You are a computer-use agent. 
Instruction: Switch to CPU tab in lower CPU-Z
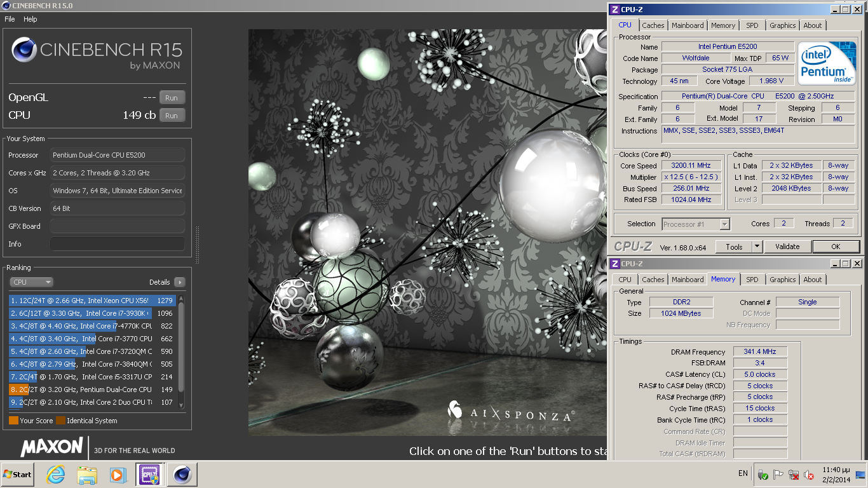(625, 280)
